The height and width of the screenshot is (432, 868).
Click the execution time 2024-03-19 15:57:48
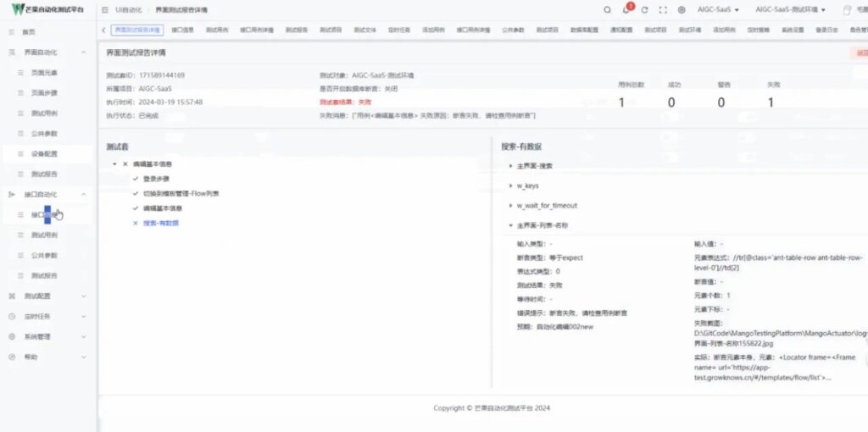coord(170,102)
